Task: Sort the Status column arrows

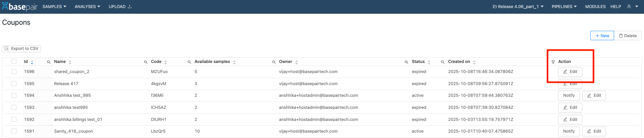Action: click(x=429, y=62)
